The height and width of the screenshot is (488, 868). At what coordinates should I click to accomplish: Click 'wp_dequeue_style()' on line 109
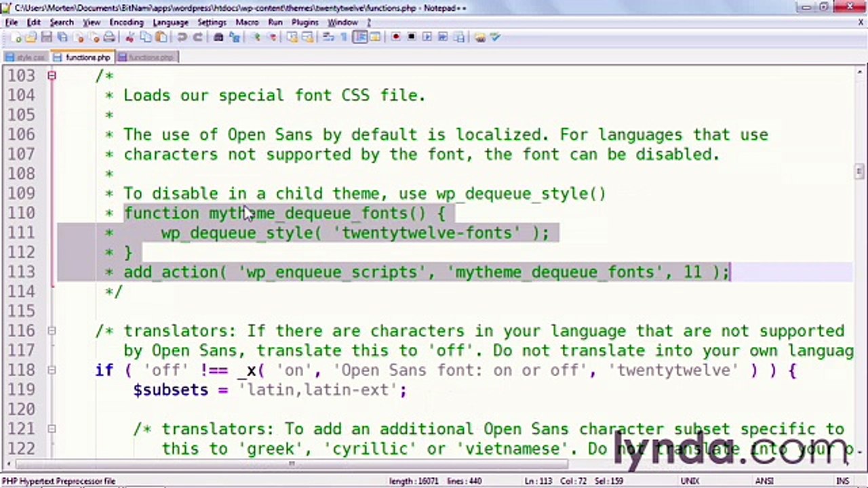521,194
